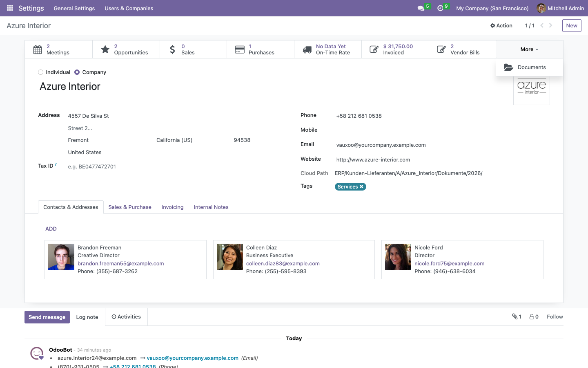Select the Individual radio button
Screen dimensions: 588x368
40,72
